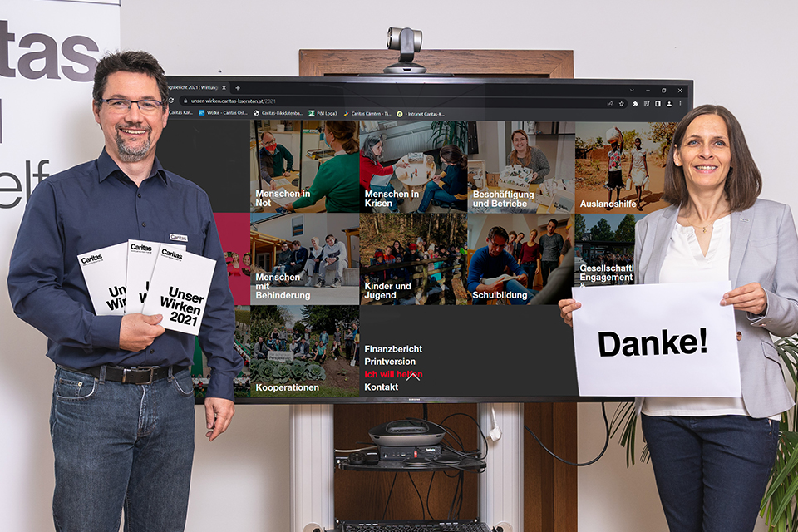This screenshot has height=532, width=798.
Task: Select the Wirkungsbericht 2021 tab
Action: pos(198,87)
